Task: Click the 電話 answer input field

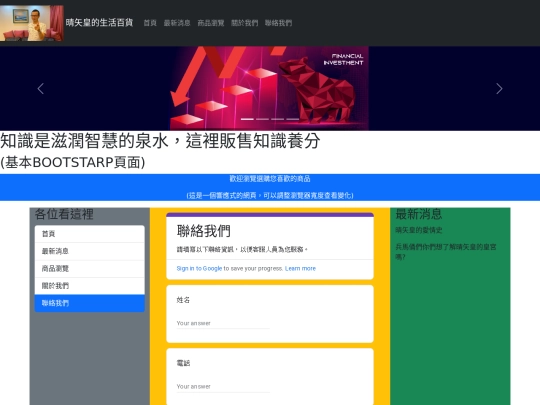Action: (223, 387)
